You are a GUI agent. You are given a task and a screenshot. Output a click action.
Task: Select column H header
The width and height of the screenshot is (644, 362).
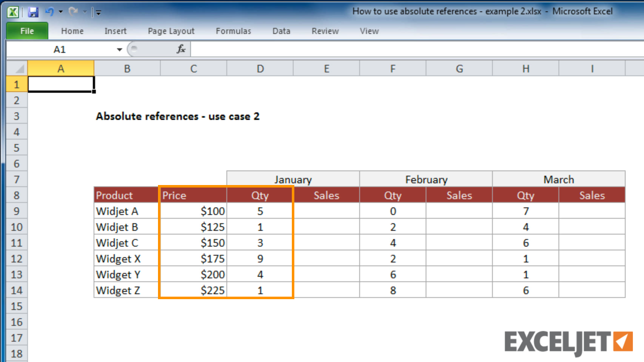tap(526, 68)
